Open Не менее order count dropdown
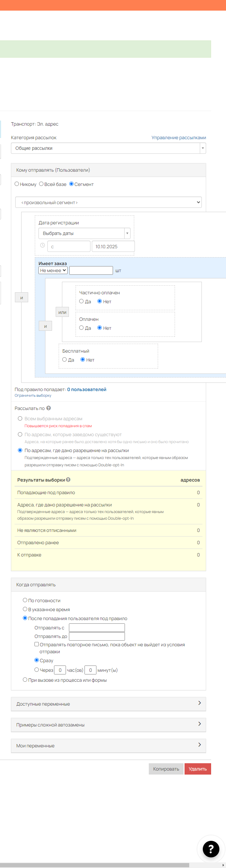Viewport: 226px width, 868px height. click(x=53, y=270)
